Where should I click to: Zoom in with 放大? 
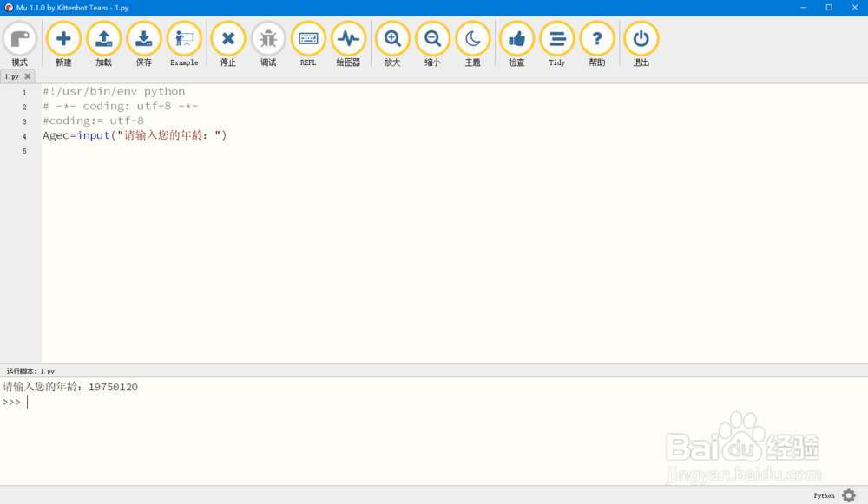(x=392, y=44)
